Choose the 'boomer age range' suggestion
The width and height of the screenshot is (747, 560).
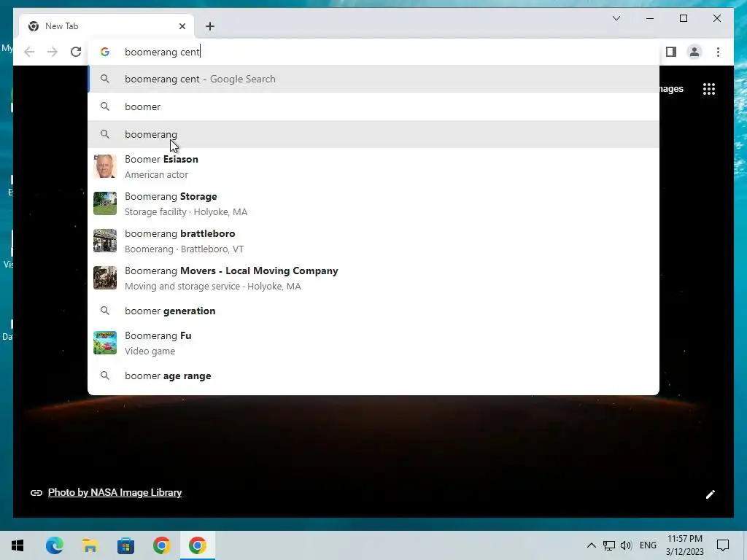(x=373, y=376)
